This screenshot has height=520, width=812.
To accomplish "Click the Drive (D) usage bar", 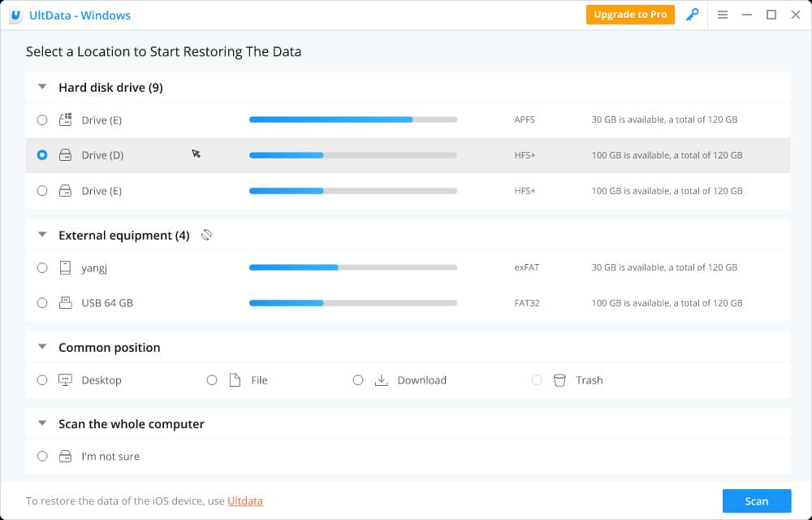I will (x=353, y=155).
